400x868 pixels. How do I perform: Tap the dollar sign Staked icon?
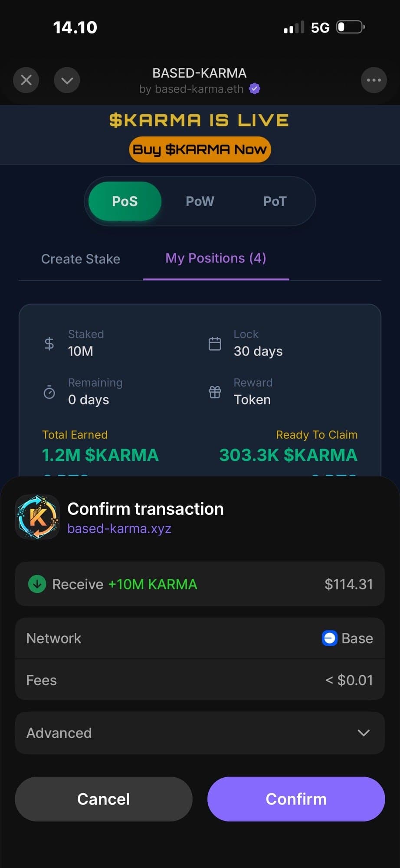click(49, 344)
